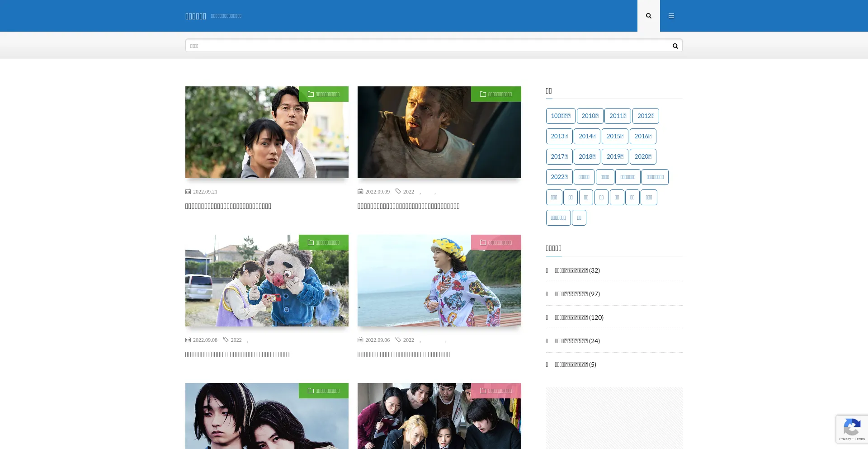Screen dimensions: 868x449
Task: Select the 2012 tag in the sidebar
Action: [x=646, y=116]
